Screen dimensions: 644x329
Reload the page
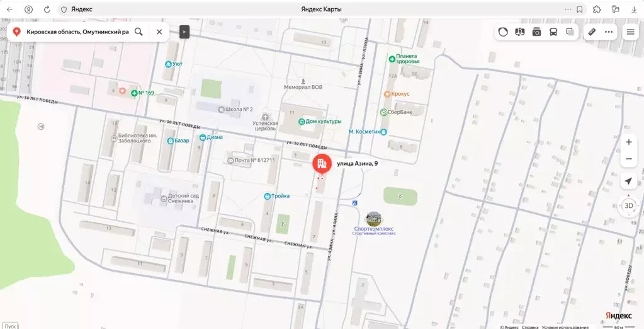click(x=47, y=9)
